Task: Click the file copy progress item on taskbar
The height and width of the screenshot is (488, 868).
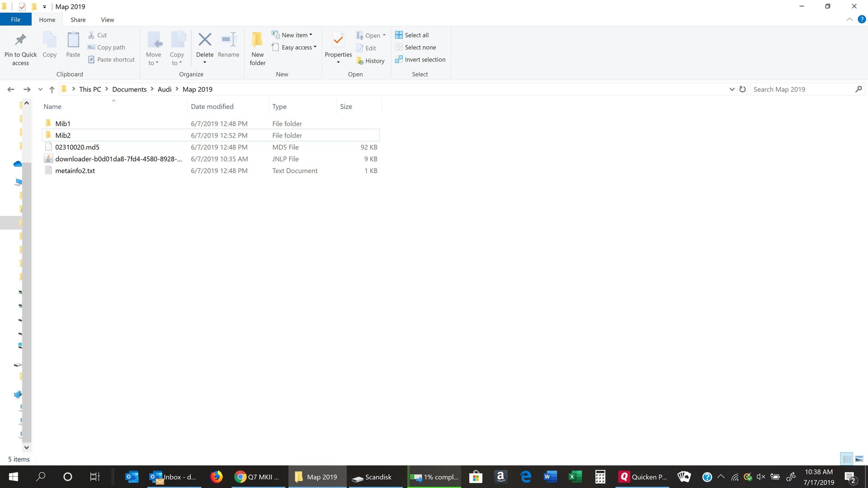Action: (434, 477)
